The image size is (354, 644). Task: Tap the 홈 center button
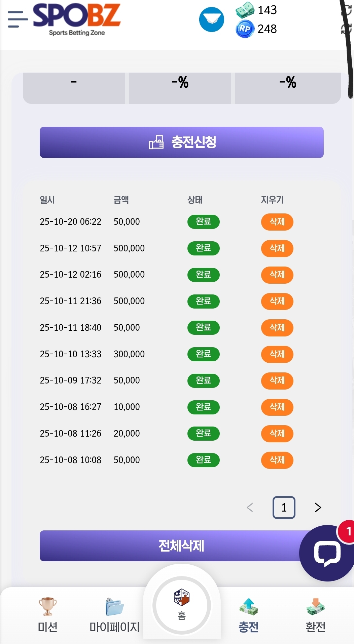(182, 605)
